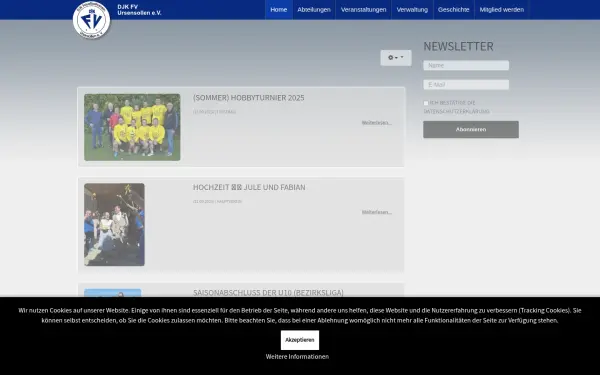This screenshot has width=600, height=375.
Task: Accept cookies with the Akzeptieren button
Action: pos(300,340)
